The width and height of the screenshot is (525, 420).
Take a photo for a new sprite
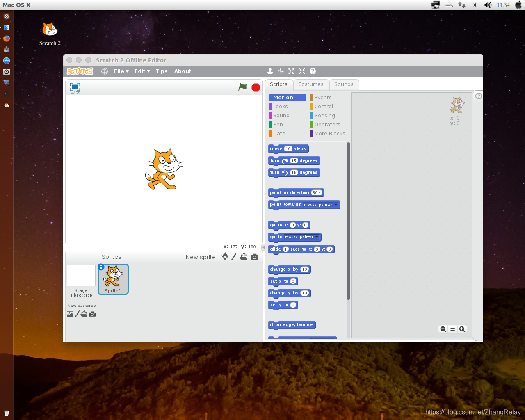(x=254, y=256)
